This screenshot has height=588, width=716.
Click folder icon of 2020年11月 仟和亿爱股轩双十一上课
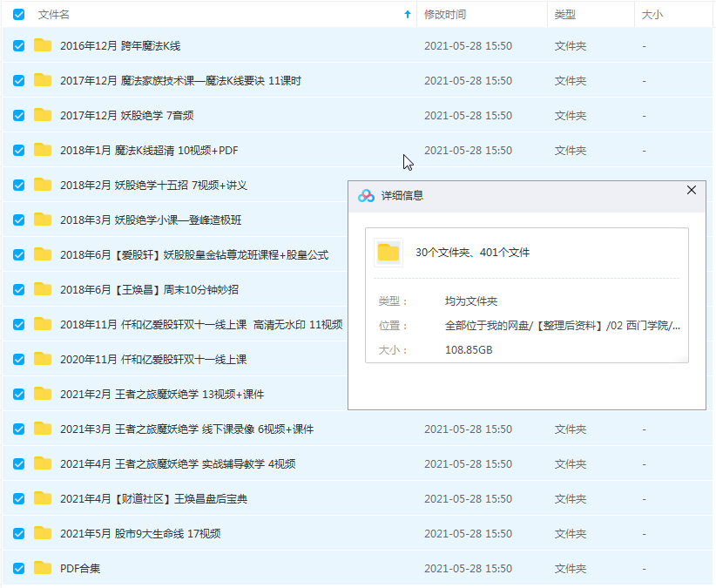pos(43,359)
